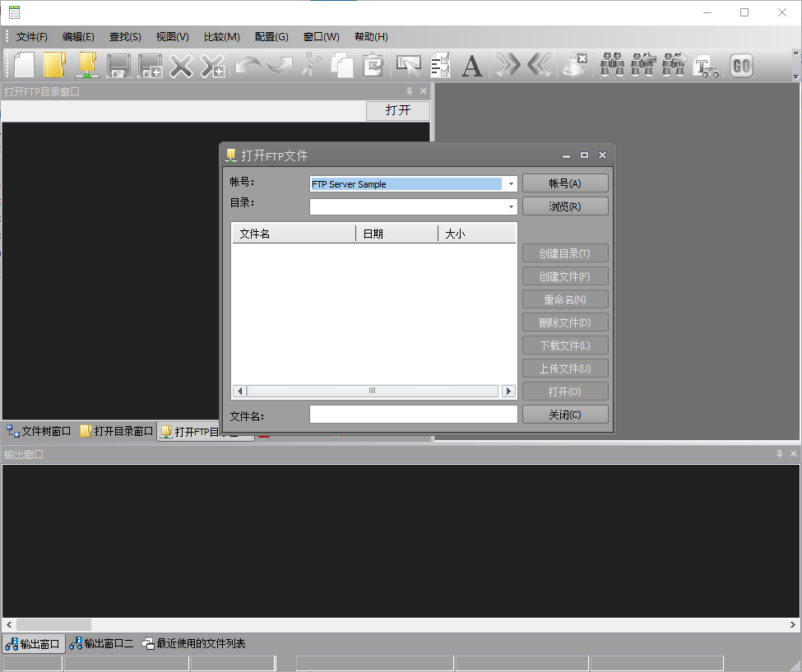Screen dimensions: 802x672
Task: Click the 下载文件(L) button
Action: [565, 345]
